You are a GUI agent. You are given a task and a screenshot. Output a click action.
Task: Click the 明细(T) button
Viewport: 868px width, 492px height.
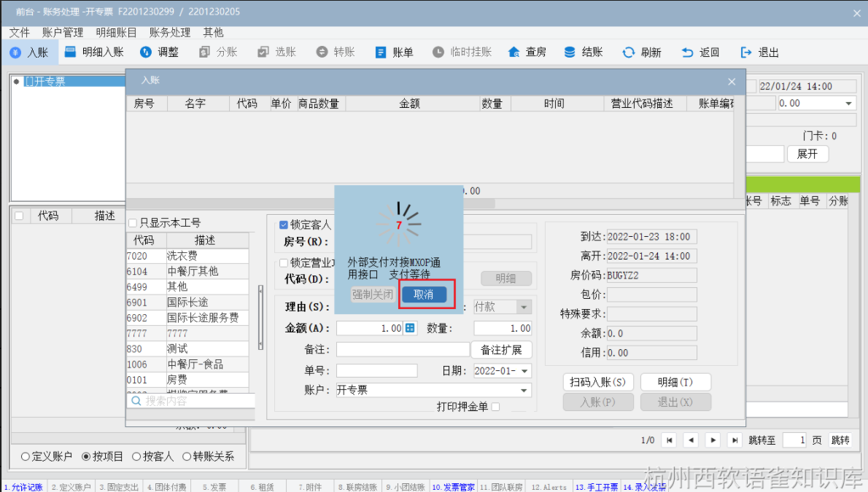(x=675, y=382)
